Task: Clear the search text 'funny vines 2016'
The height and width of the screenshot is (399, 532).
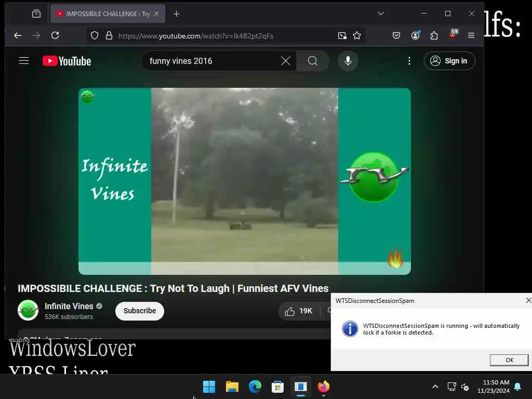Action: click(286, 61)
